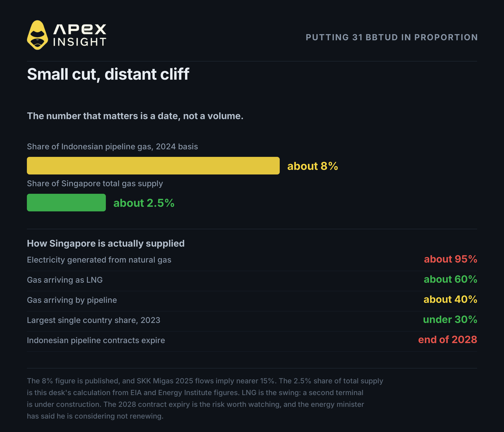Select 'Largest single country share, 2023' row
The image size is (504, 432).
click(x=252, y=320)
